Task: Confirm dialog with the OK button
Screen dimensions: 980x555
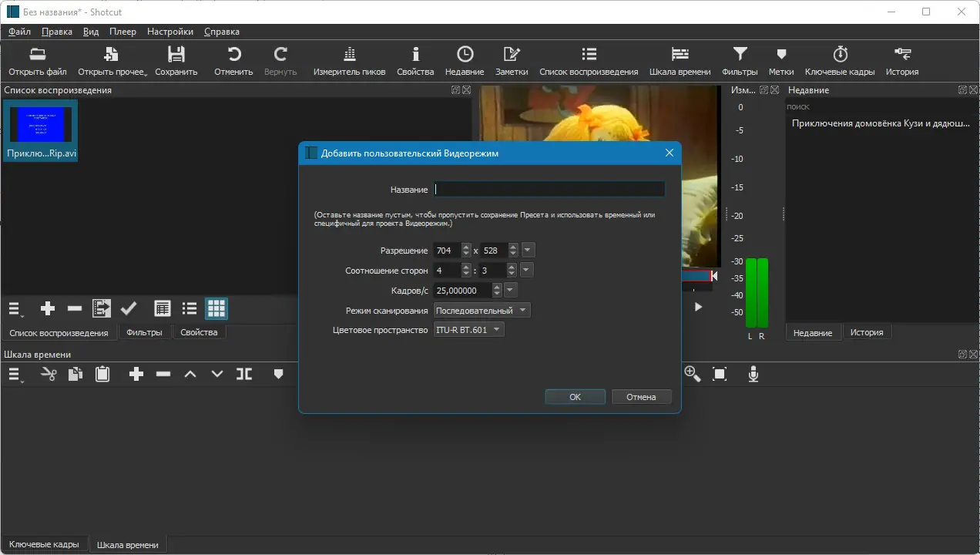Action: (x=576, y=397)
